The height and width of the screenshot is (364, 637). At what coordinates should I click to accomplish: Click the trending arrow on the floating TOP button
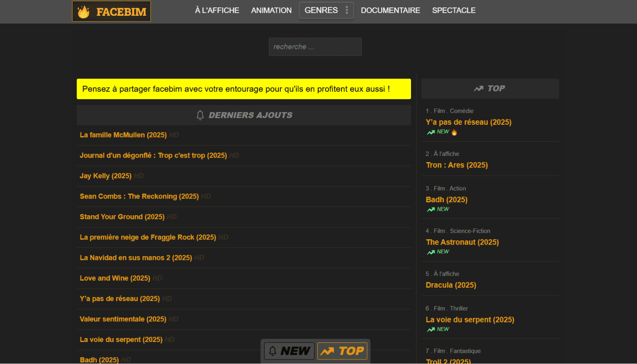click(x=328, y=351)
